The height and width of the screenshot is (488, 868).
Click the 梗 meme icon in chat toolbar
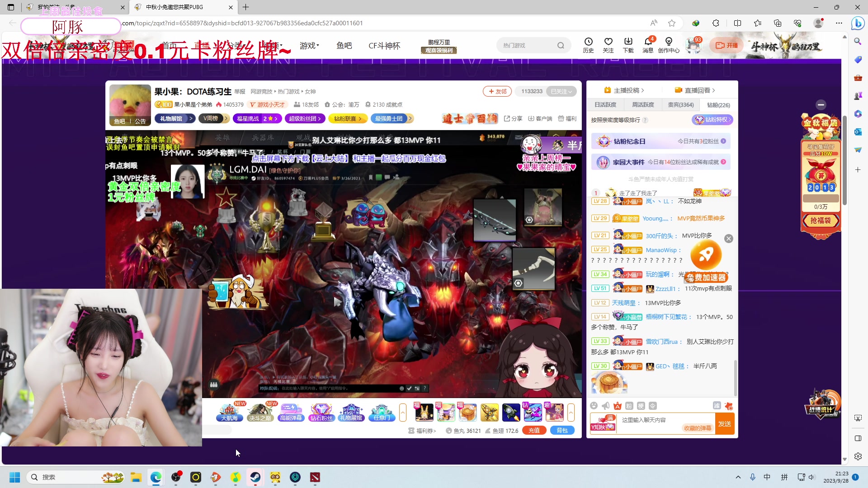(x=641, y=406)
